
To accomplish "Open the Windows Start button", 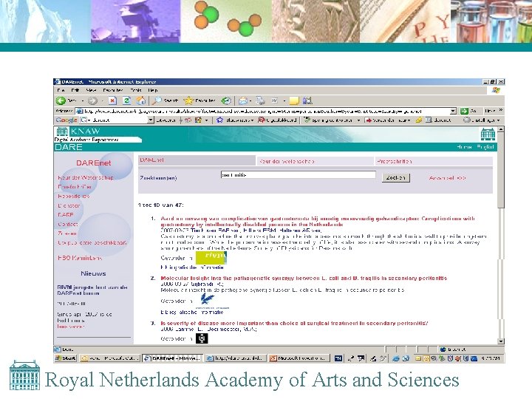I will pyautogui.click(x=66, y=358).
